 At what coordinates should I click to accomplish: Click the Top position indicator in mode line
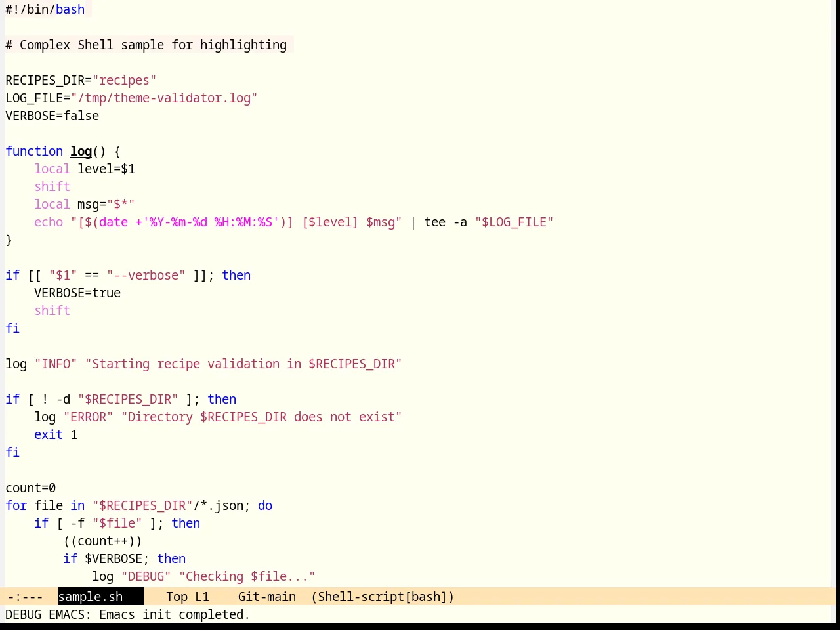point(177,597)
